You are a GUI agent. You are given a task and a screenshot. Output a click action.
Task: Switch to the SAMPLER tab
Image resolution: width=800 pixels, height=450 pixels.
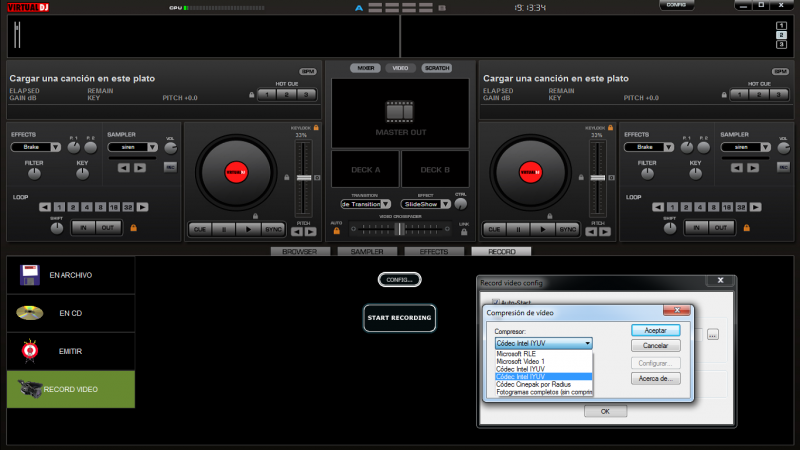click(367, 252)
